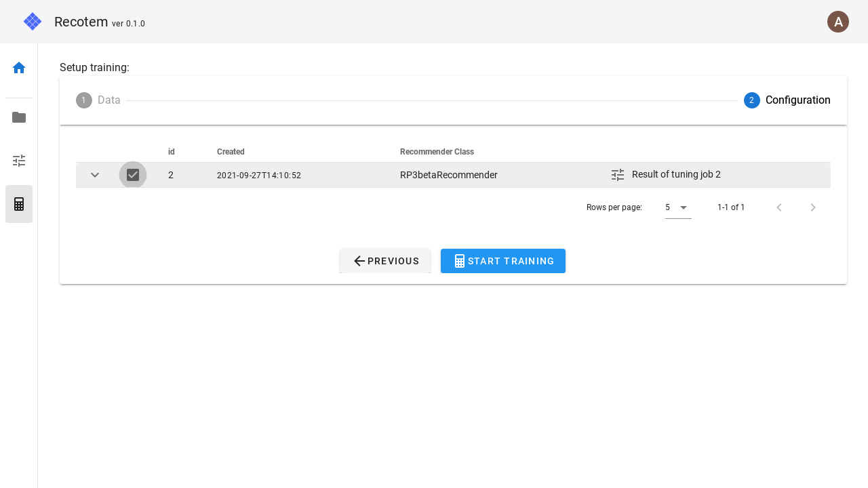
Task: Expand row details for configuration 2
Action: tap(95, 175)
